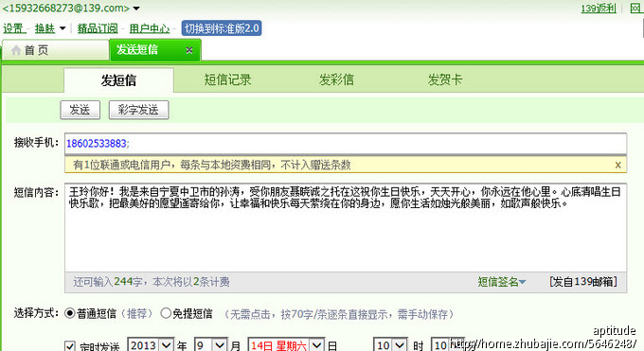Open the year 2013 dropdown
The width and height of the screenshot is (644, 351).
(151, 344)
